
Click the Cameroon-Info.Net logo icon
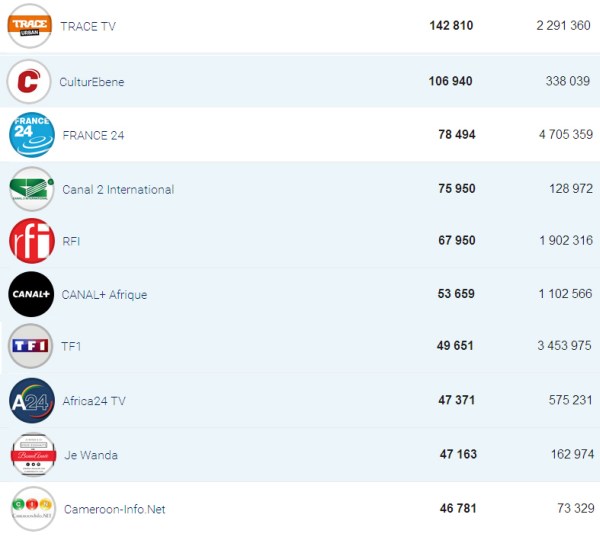[31, 509]
